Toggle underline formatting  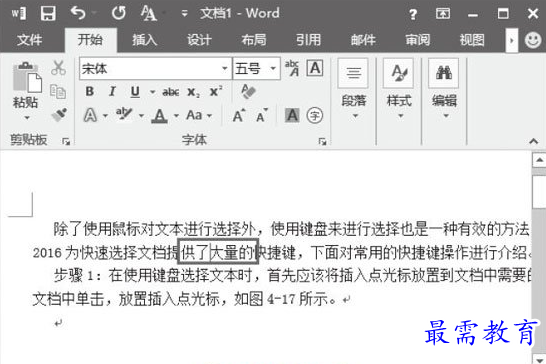135,92
